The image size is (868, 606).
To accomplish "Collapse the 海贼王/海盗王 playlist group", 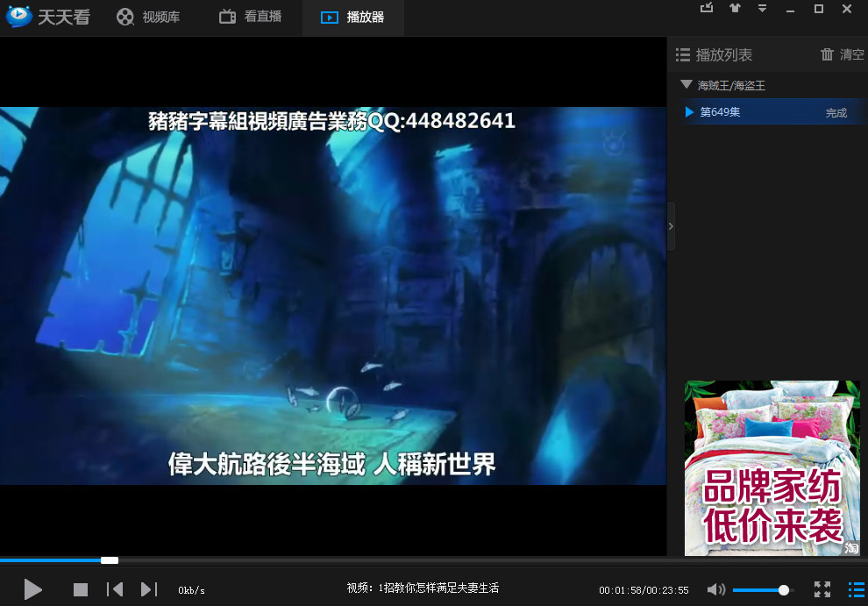I will point(687,85).
